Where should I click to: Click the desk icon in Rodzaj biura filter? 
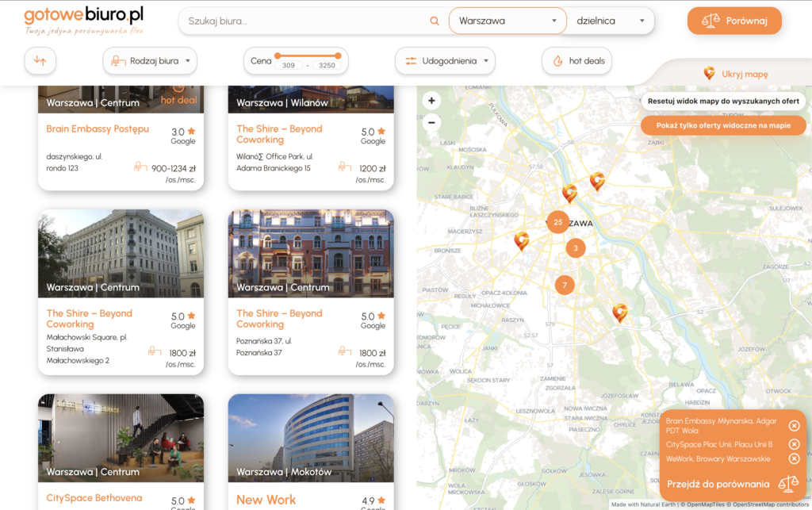tap(118, 60)
